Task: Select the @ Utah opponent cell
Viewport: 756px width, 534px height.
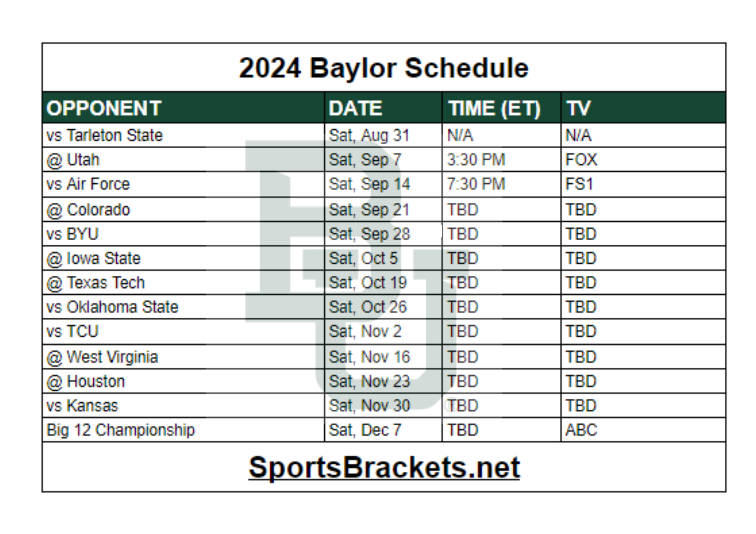Action: pyautogui.click(x=73, y=160)
